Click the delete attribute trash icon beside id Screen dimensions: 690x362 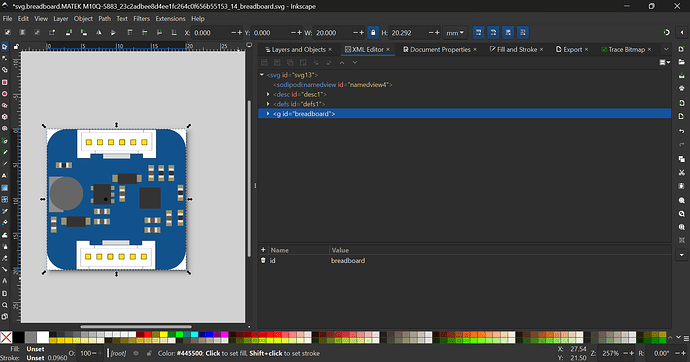pyautogui.click(x=263, y=260)
